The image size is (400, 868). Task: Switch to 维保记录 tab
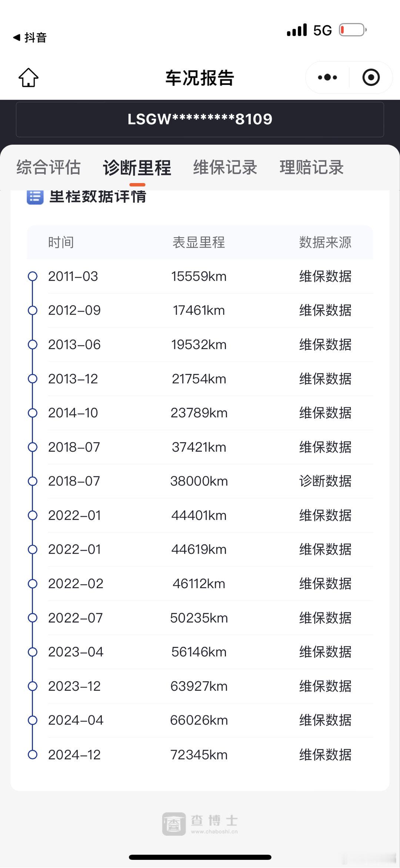[x=225, y=167]
